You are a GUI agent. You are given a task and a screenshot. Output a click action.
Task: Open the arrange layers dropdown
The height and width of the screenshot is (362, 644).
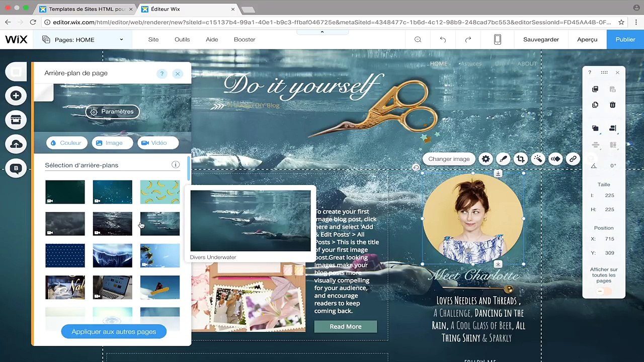point(595,128)
